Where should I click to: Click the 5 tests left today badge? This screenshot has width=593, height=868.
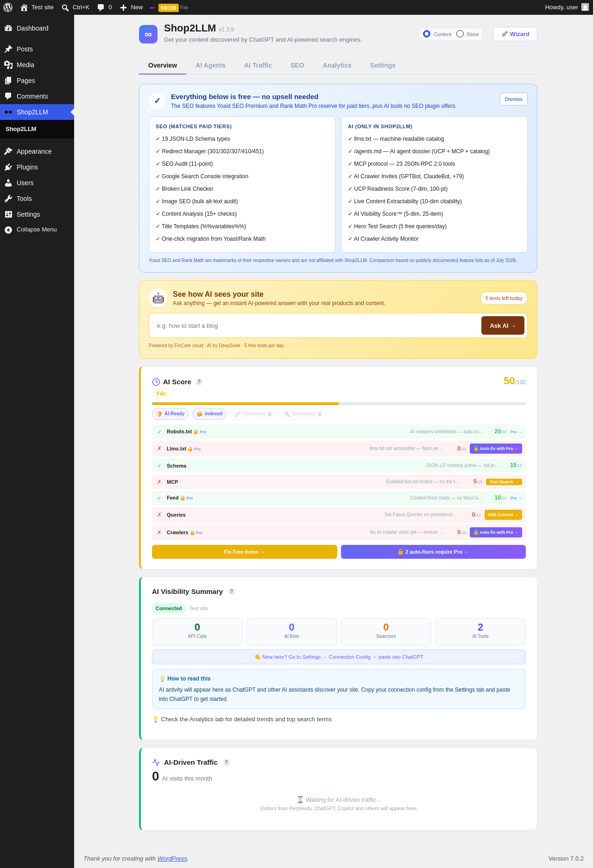[504, 298]
